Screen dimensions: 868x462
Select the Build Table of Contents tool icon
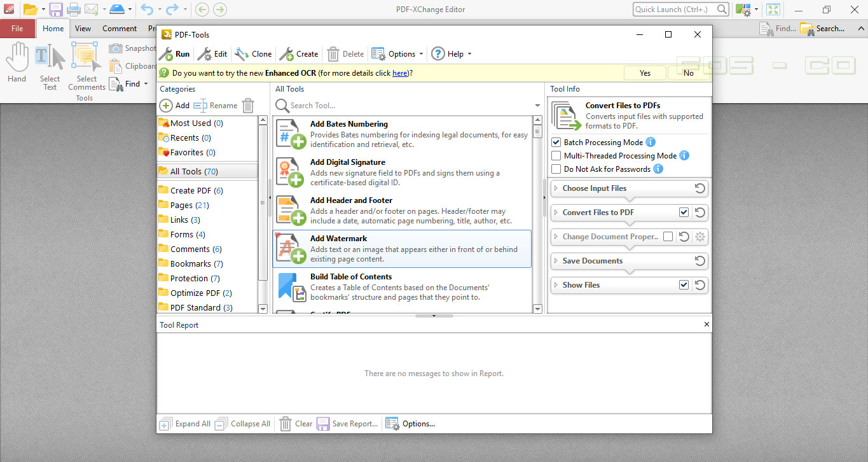point(291,287)
